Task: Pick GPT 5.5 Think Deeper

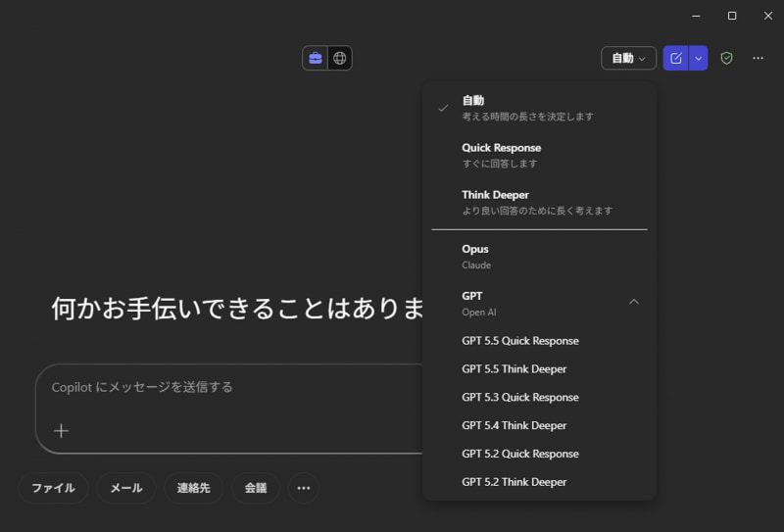Action: point(539,369)
